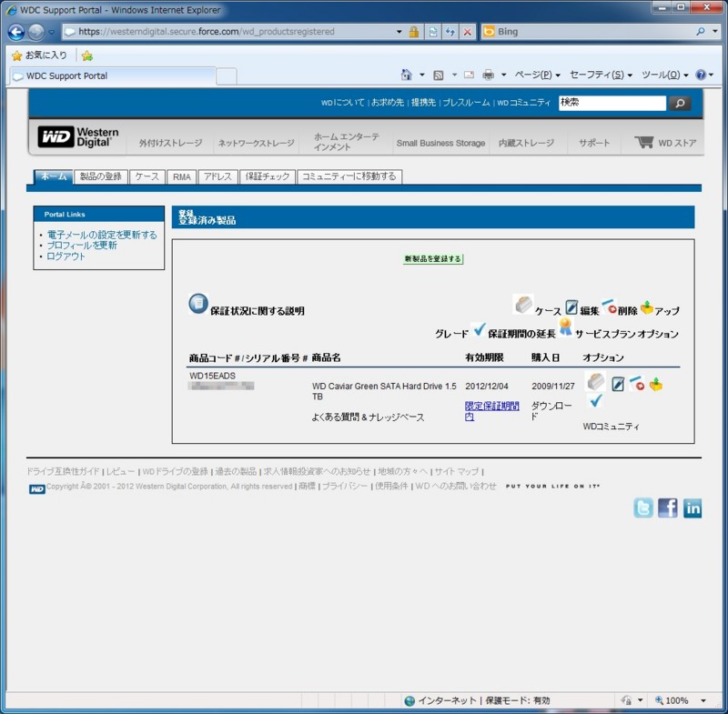Screen dimensions: 728x714
Task: Click the LinkedIn icon at page bottom
Action: pos(692,508)
